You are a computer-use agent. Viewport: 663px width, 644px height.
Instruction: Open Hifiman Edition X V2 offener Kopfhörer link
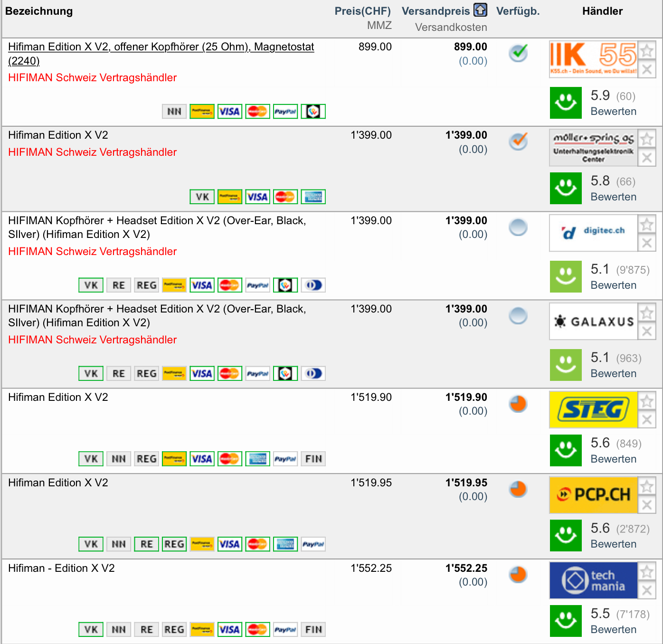[161, 47]
